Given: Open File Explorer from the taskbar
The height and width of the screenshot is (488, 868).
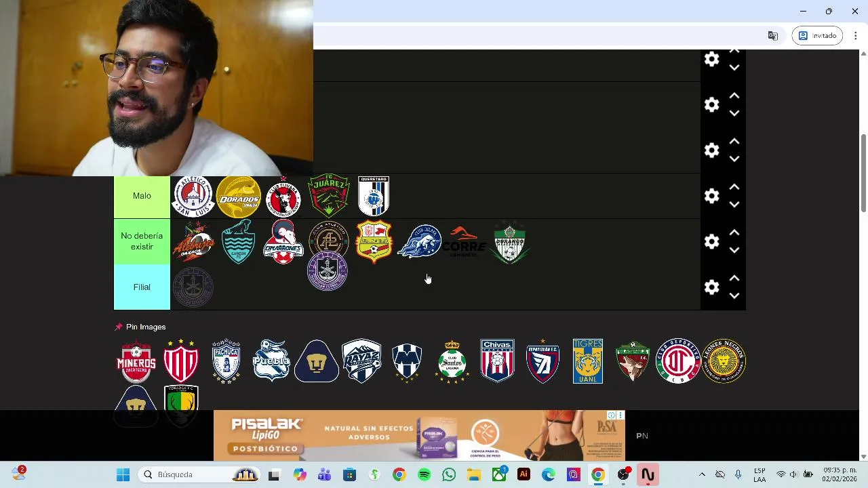Looking at the screenshot, I should point(473,474).
